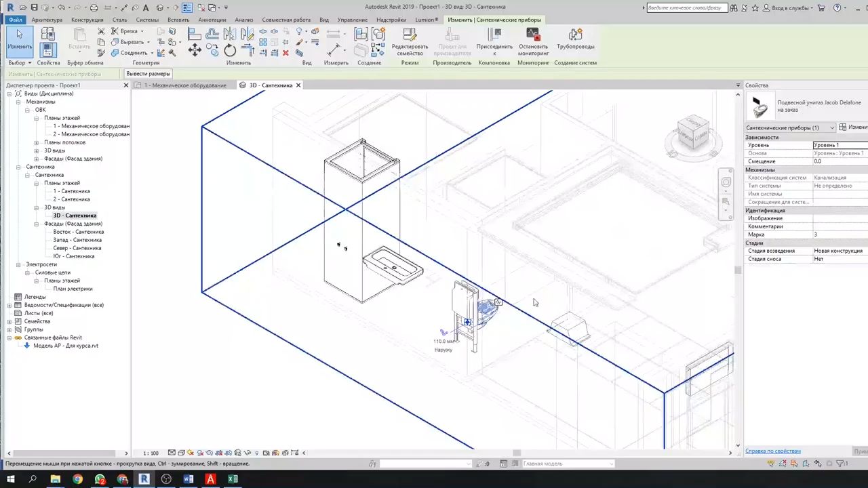Click the Move tool icon in ribbon

(195, 49)
